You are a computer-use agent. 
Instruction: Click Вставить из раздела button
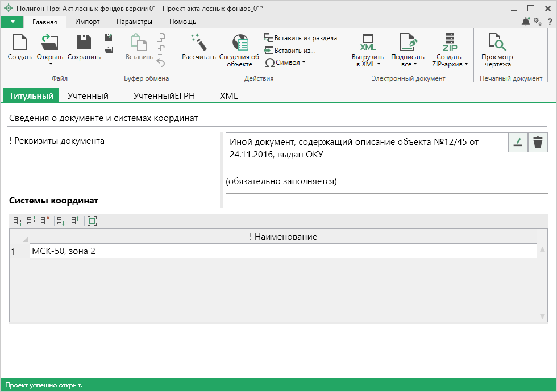coord(301,38)
